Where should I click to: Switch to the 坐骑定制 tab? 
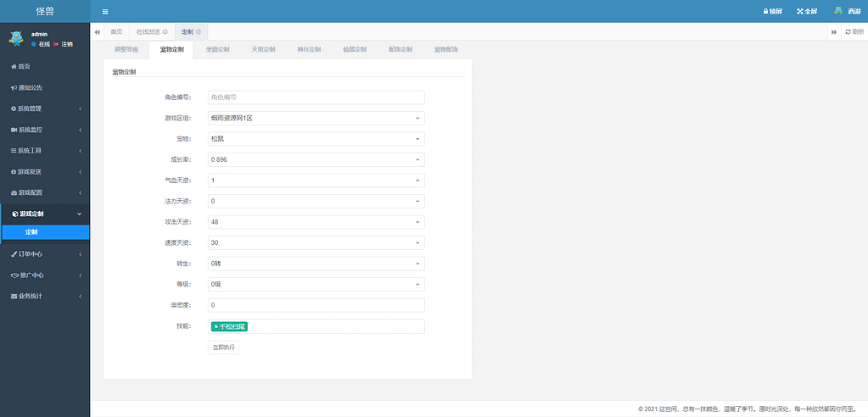click(x=217, y=50)
